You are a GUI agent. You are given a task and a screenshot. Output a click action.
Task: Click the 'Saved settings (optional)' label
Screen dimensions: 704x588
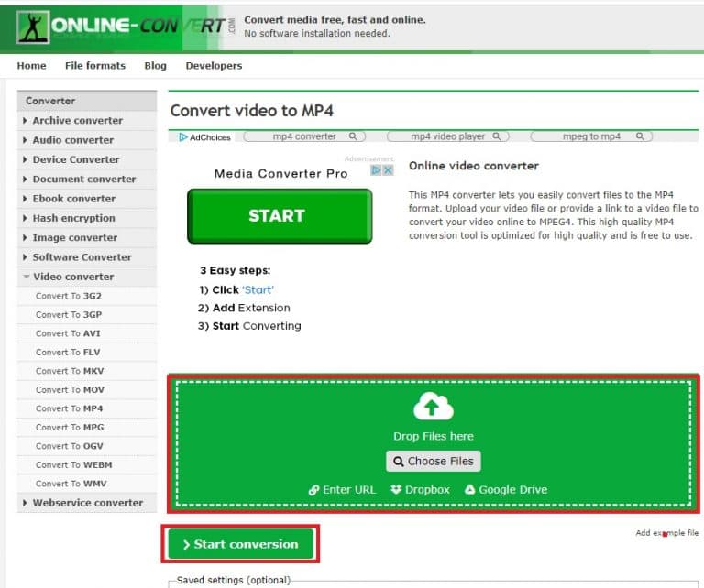pos(234,580)
